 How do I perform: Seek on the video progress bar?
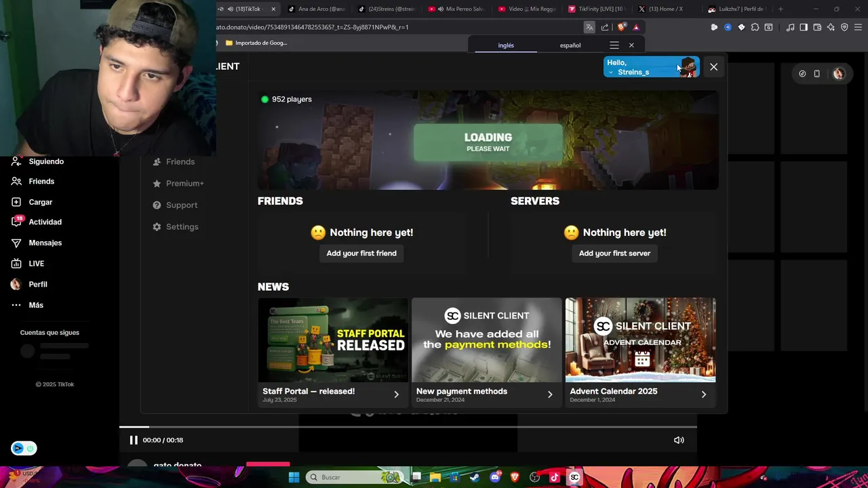coord(408,427)
